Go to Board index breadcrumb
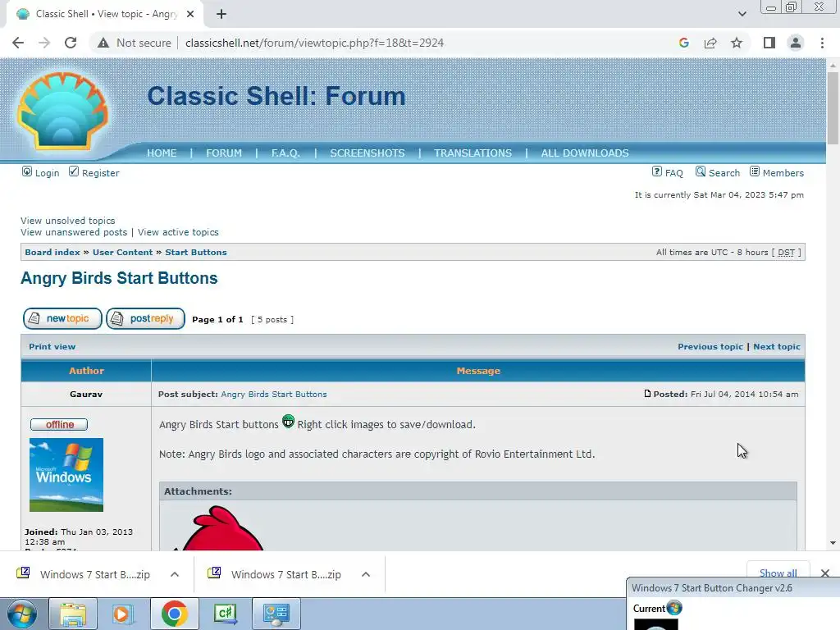Viewport: 840px width, 630px height. point(52,253)
